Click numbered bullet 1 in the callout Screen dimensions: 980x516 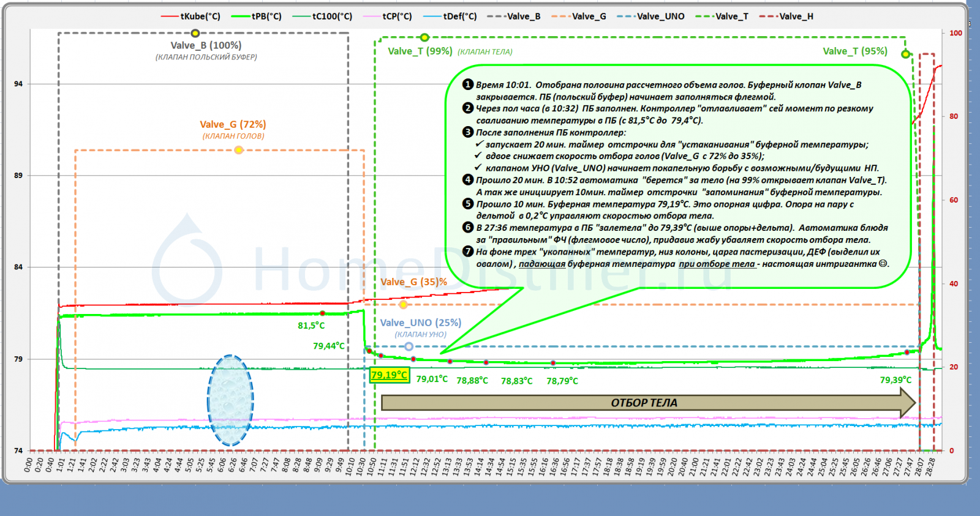coord(468,84)
